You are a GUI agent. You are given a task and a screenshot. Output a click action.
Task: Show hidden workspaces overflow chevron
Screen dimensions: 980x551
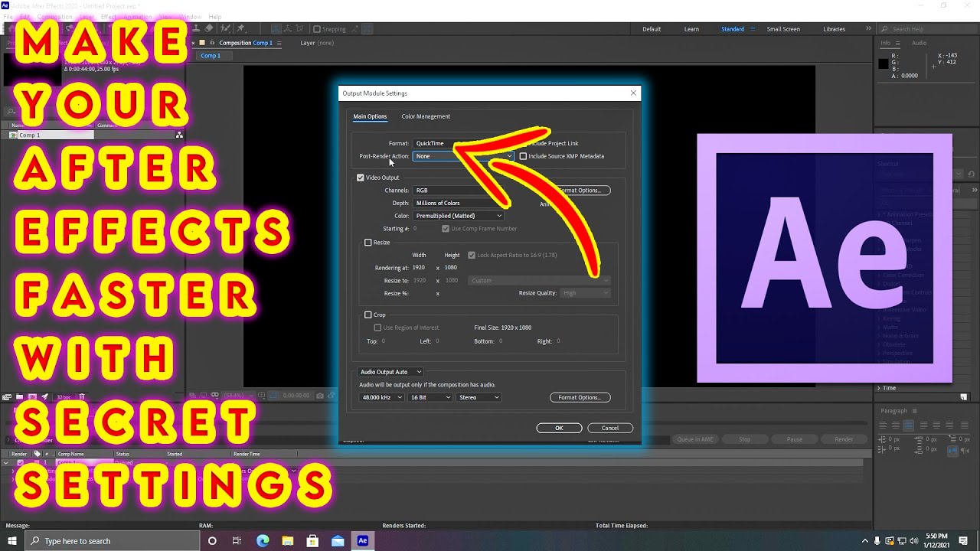tap(868, 28)
